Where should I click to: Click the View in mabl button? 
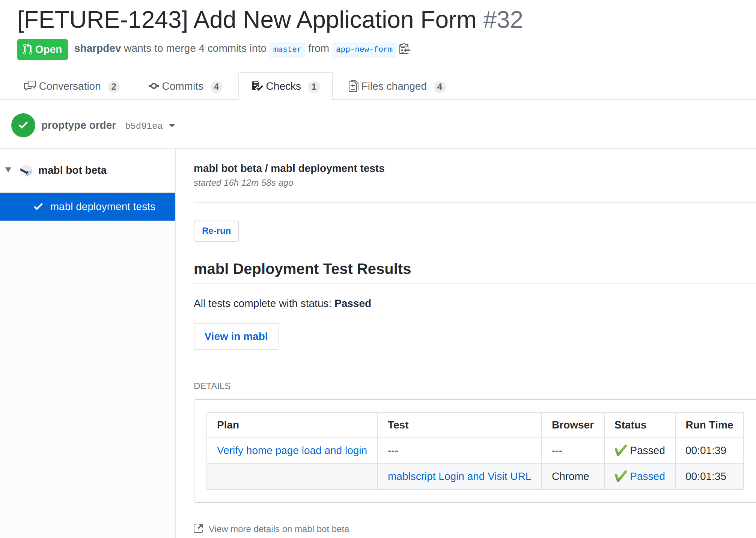236,336
